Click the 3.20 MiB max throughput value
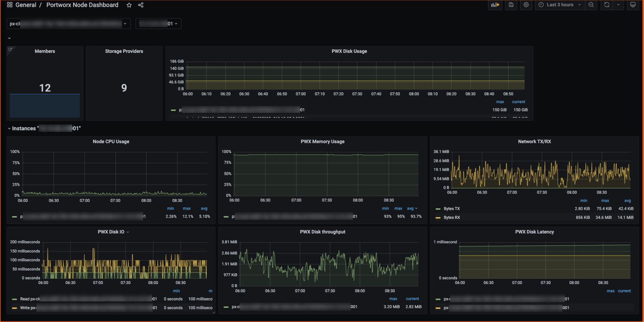 click(x=391, y=307)
